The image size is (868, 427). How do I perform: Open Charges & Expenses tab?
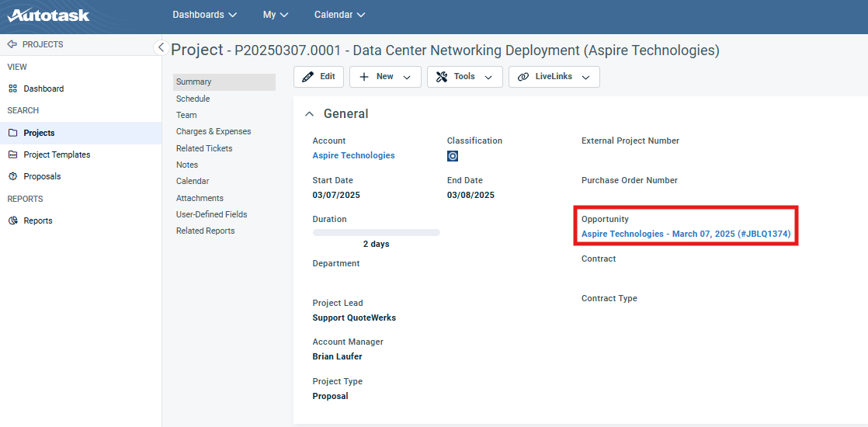(214, 132)
